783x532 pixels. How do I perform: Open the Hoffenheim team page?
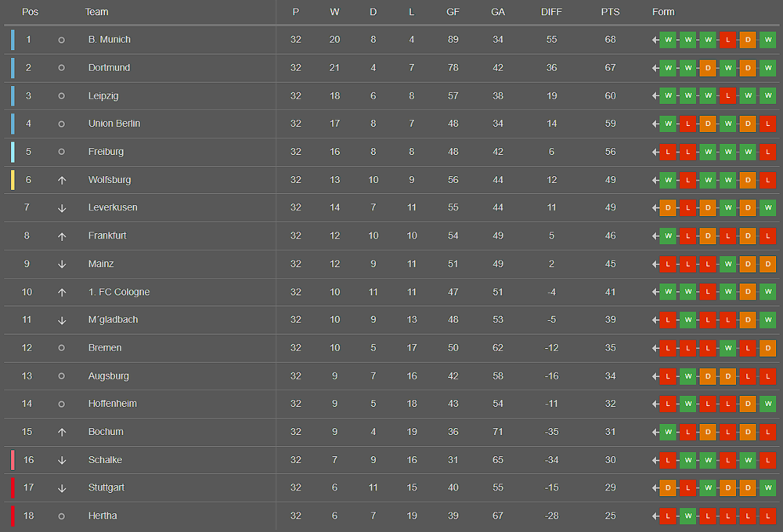point(113,404)
